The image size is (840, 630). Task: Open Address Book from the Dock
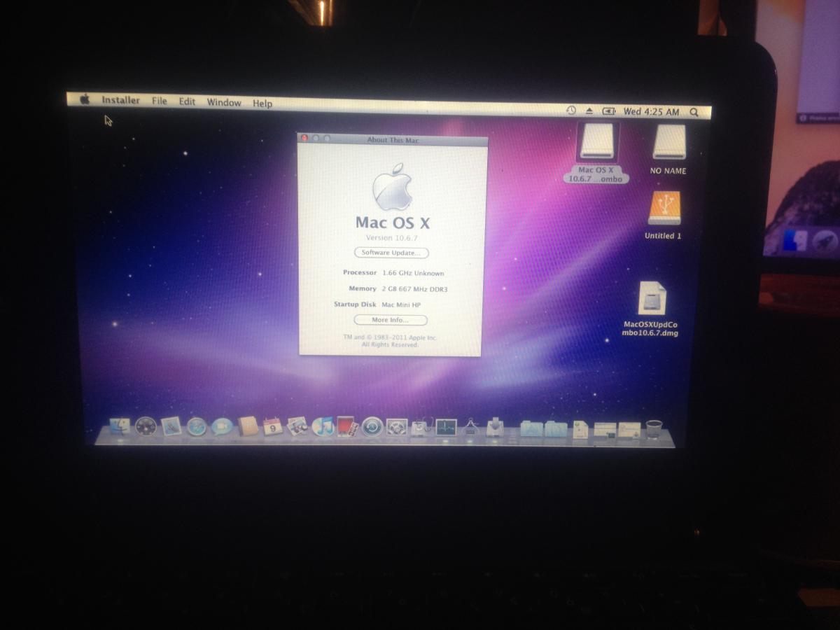(248, 426)
